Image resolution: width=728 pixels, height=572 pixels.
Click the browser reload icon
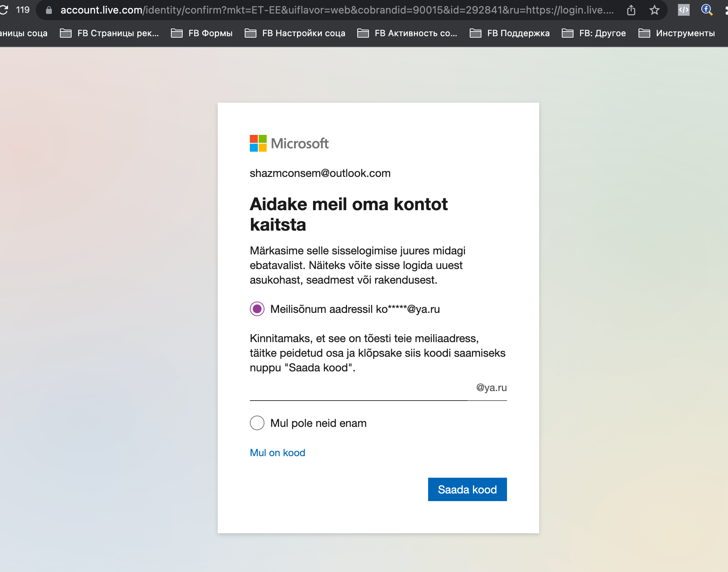click(x=4, y=10)
